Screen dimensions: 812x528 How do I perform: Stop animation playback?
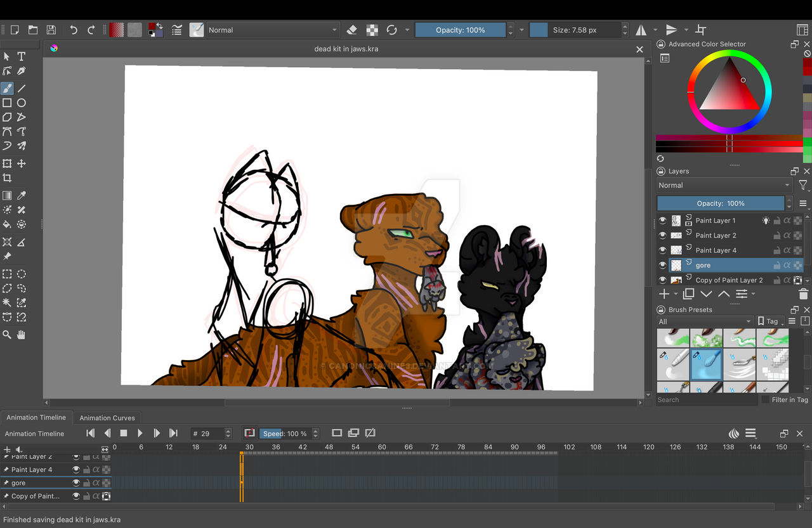coord(124,434)
